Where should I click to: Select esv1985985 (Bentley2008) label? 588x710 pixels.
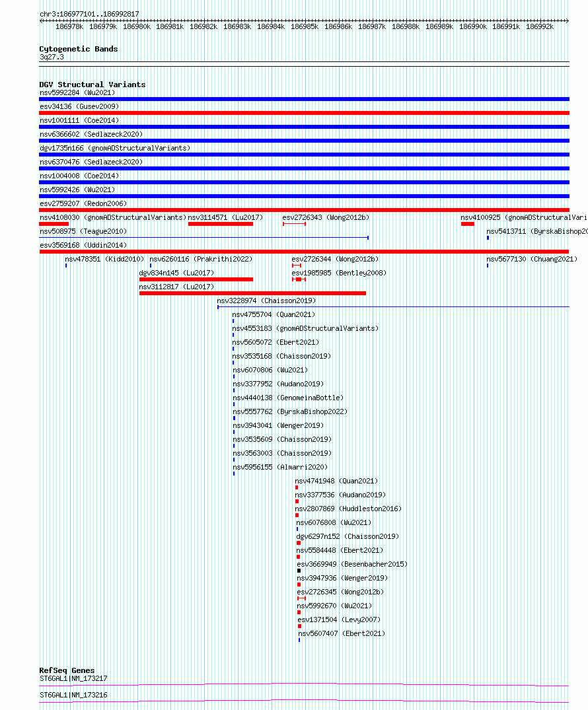(339, 273)
